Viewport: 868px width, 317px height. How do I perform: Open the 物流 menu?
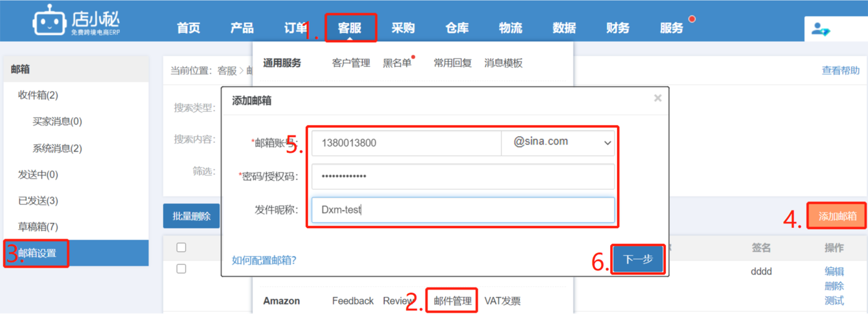pyautogui.click(x=510, y=28)
